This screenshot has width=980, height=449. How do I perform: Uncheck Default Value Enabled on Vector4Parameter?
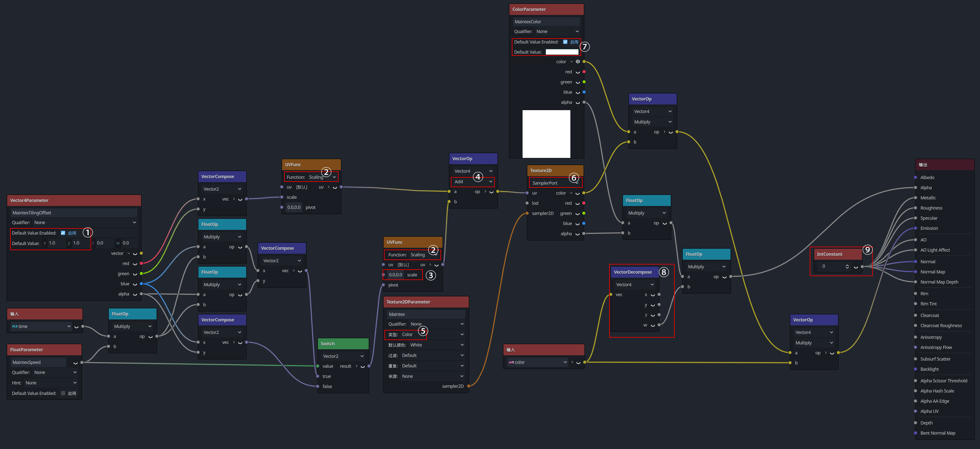[63, 233]
